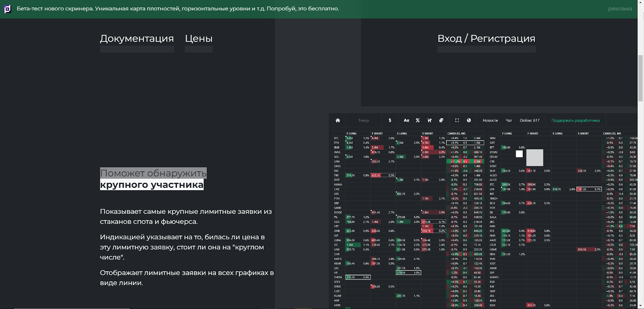Screen dimensions: 644x309
Task: Select the BTC row ticker label
Action: 336,138
